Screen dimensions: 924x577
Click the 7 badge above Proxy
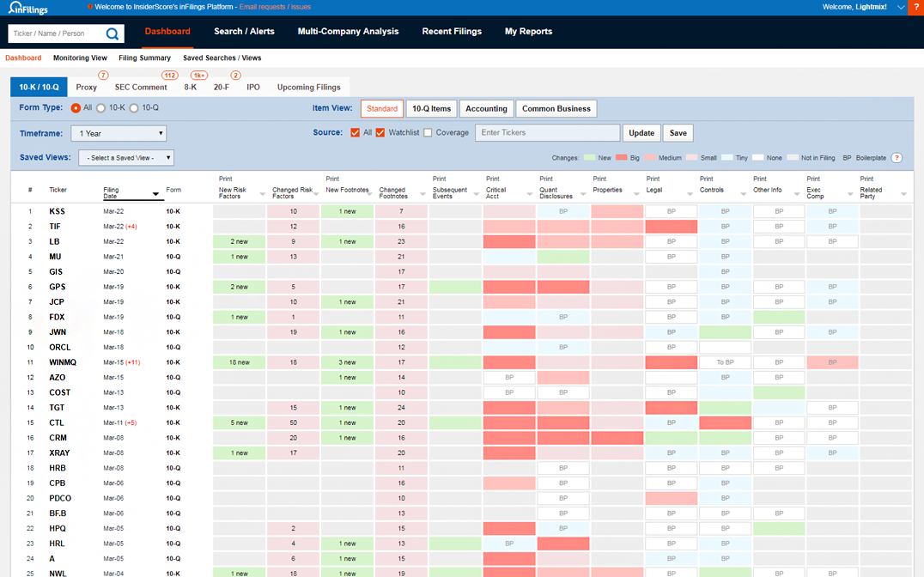(x=103, y=76)
